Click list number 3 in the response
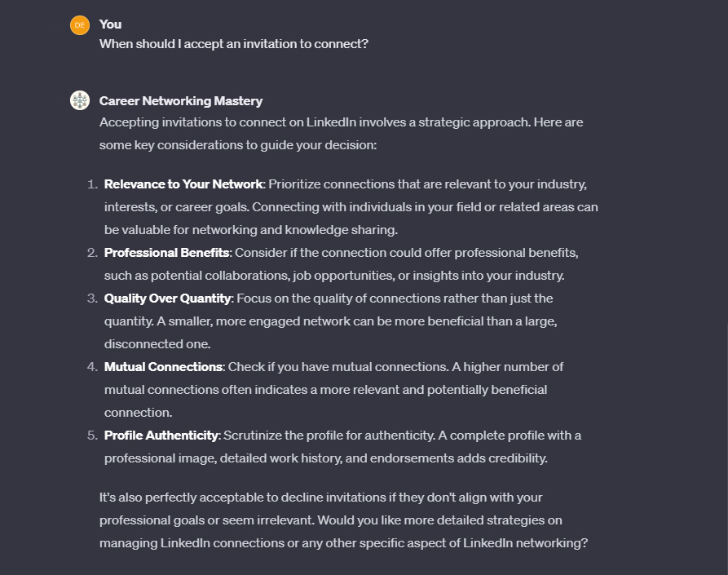This screenshot has height=575, width=728. coord(92,299)
